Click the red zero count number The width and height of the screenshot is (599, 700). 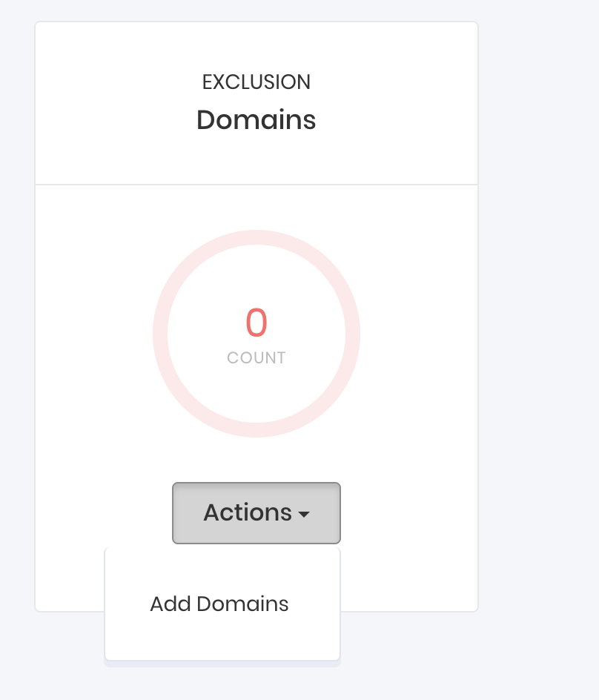click(x=257, y=323)
